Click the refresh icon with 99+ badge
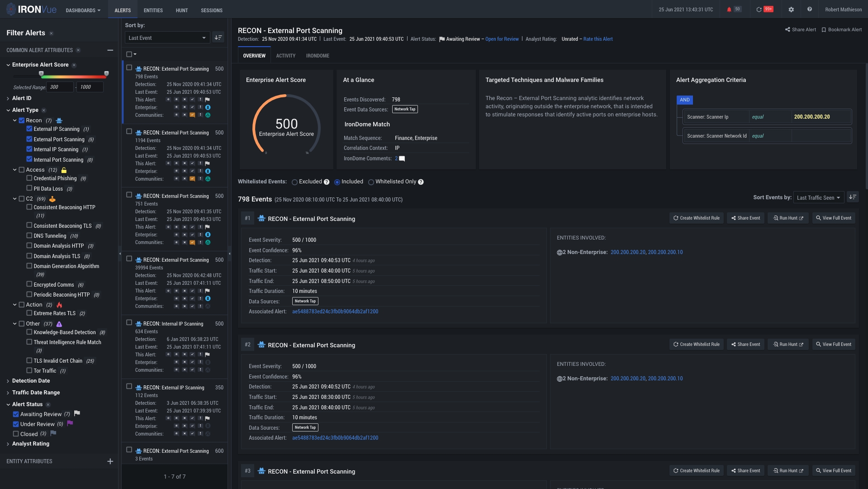The image size is (868, 489). (759, 10)
